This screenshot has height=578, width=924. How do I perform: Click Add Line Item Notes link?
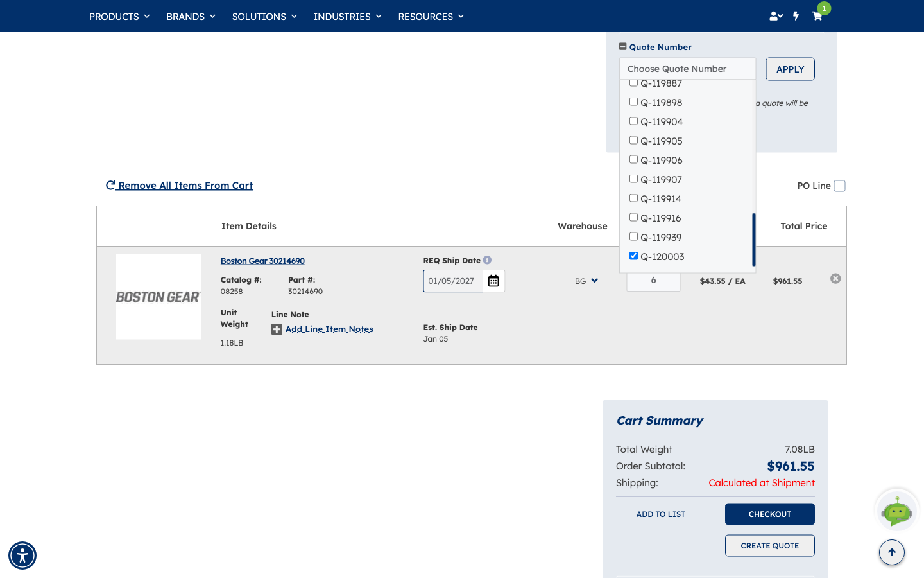click(329, 329)
